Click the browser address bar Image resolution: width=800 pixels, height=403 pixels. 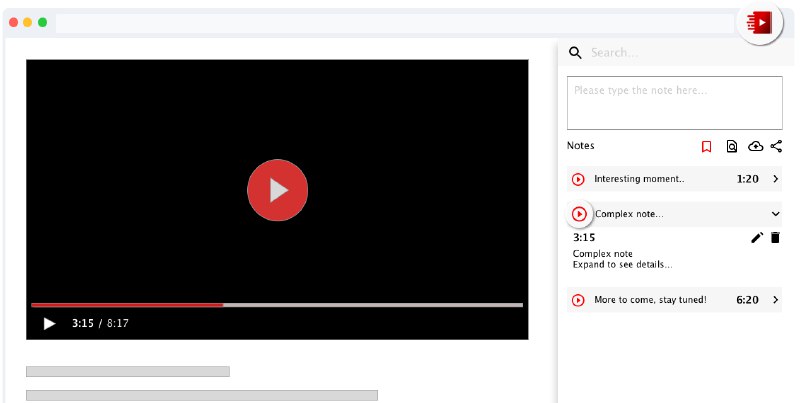(x=394, y=23)
